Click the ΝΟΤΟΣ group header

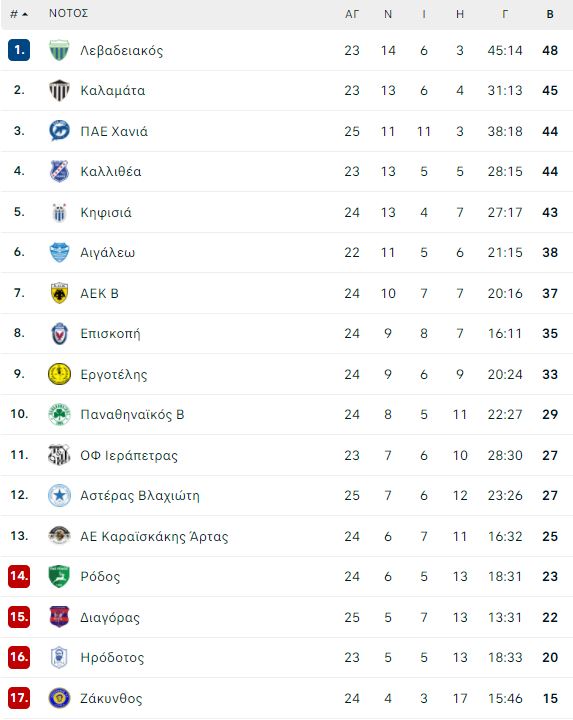pos(68,13)
